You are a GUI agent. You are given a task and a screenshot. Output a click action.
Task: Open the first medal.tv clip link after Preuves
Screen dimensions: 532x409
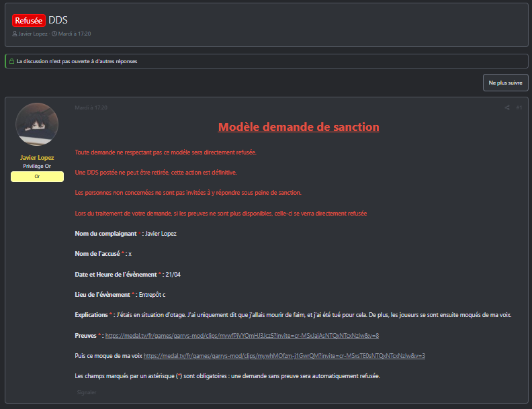tap(242, 335)
